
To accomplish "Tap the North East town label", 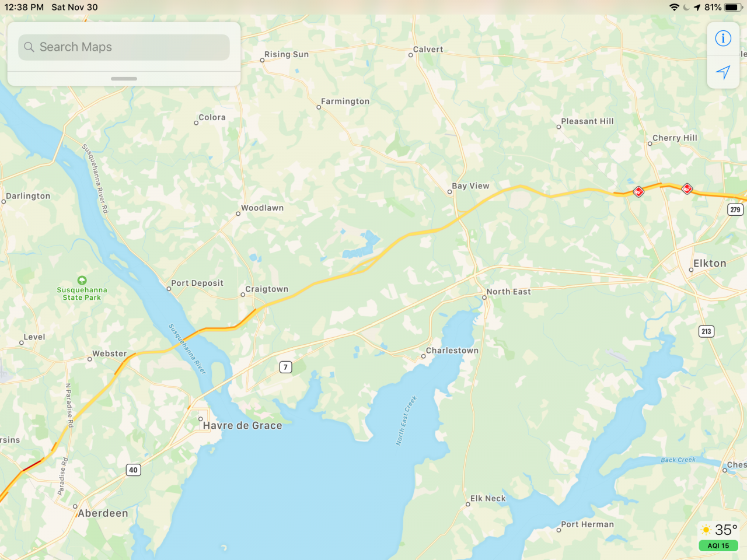I will (509, 292).
